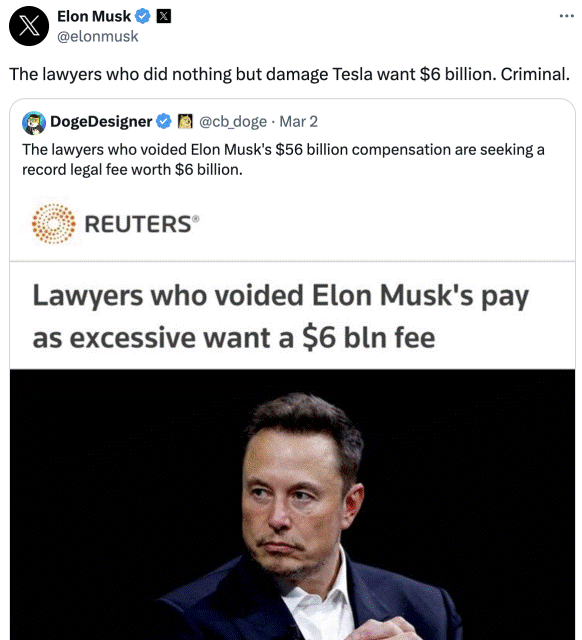Click the blue verified badge beside Elon Musk
This screenshot has width=582, height=640.
pyautogui.click(x=143, y=16)
